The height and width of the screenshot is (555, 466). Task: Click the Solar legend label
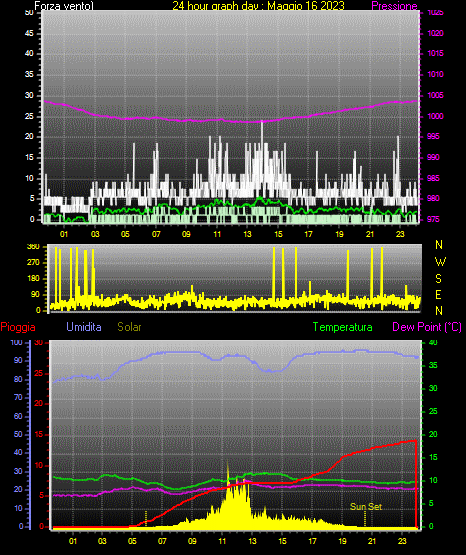129,327
